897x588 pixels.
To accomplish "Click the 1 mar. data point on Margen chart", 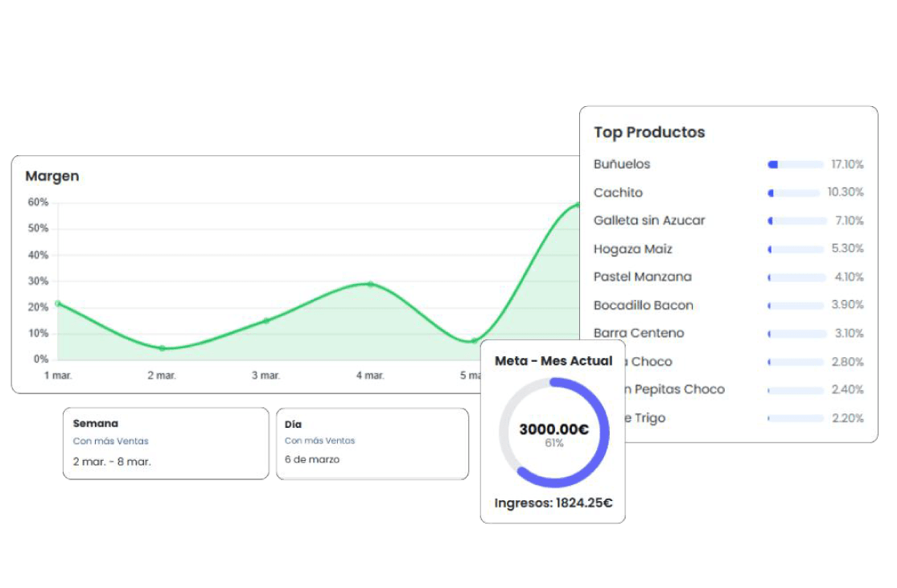I will click(x=57, y=303).
